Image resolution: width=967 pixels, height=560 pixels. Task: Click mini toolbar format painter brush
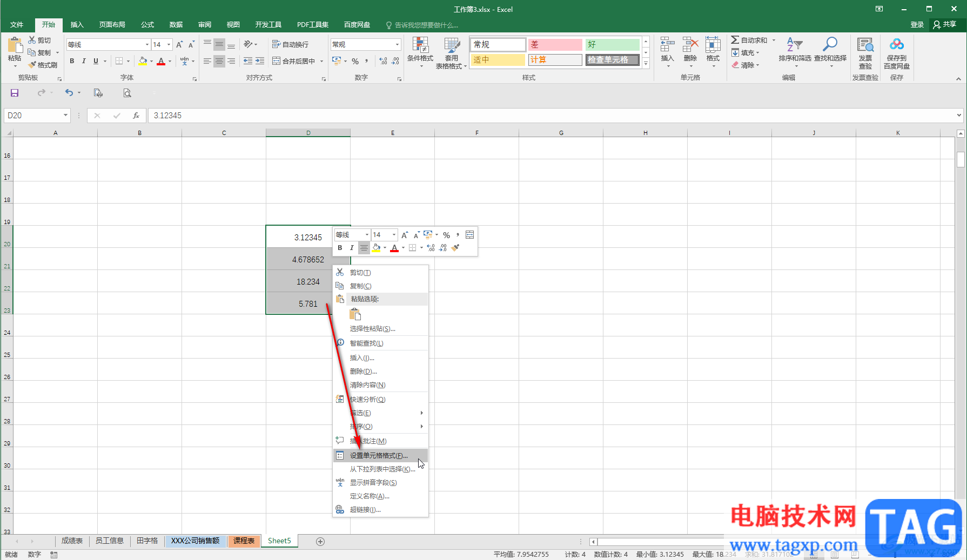pos(455,248)
